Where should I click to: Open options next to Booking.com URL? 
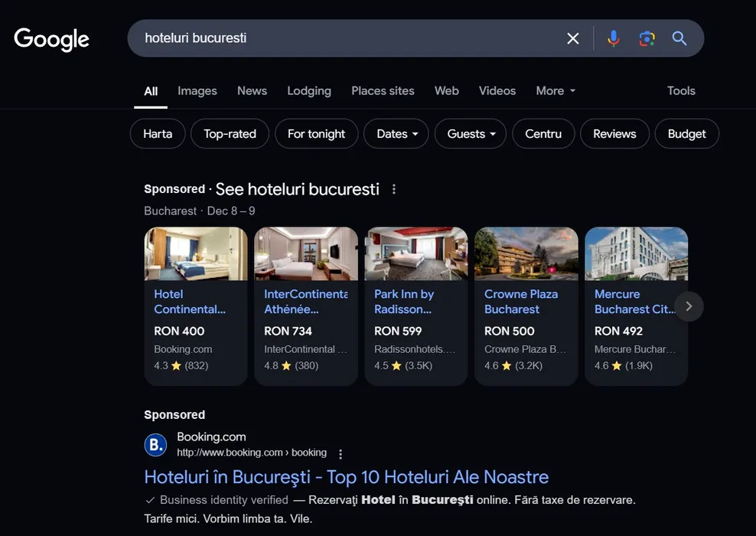click(x=341, y=454)
